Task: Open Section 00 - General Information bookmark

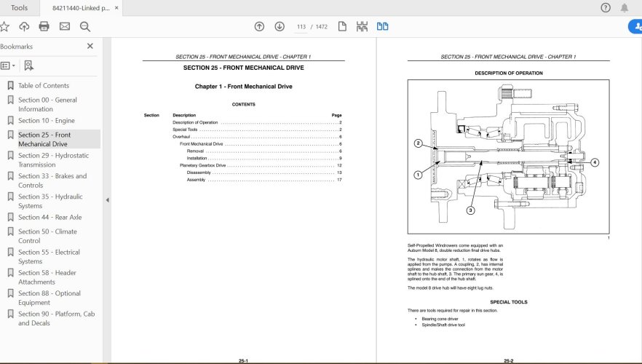Action: (47, 104)
